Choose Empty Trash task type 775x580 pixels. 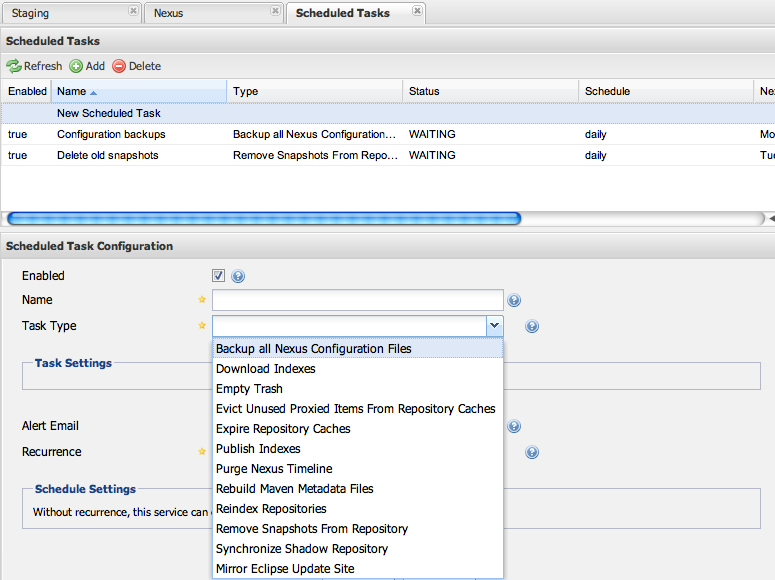358,389
